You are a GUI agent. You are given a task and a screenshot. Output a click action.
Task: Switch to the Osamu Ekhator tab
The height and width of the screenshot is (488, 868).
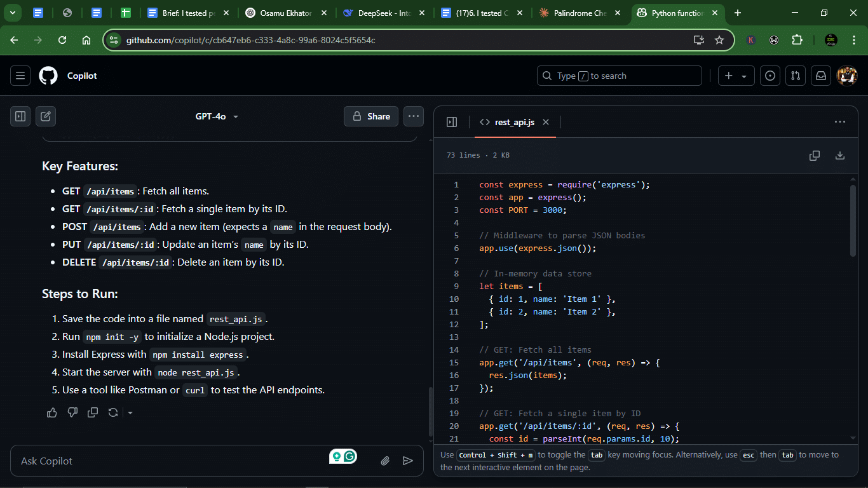point(286,13)
